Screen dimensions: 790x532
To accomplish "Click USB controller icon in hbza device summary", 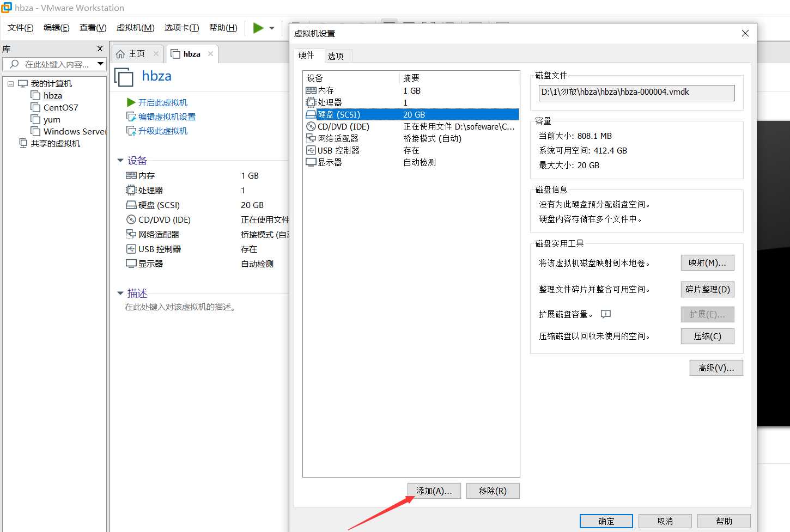I will tap(131, 249).
